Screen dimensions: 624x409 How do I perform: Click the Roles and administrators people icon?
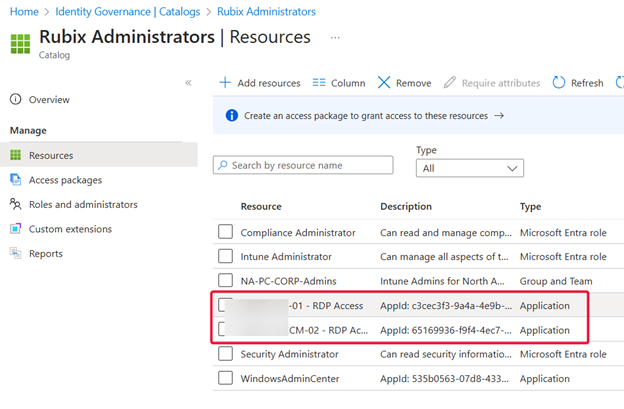[16, 204]
